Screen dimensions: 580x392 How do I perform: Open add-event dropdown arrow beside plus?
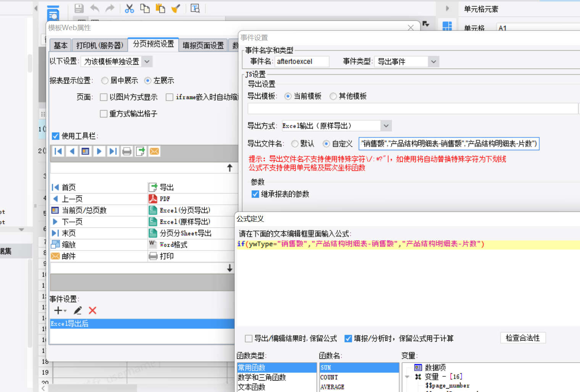coord(65,311)
